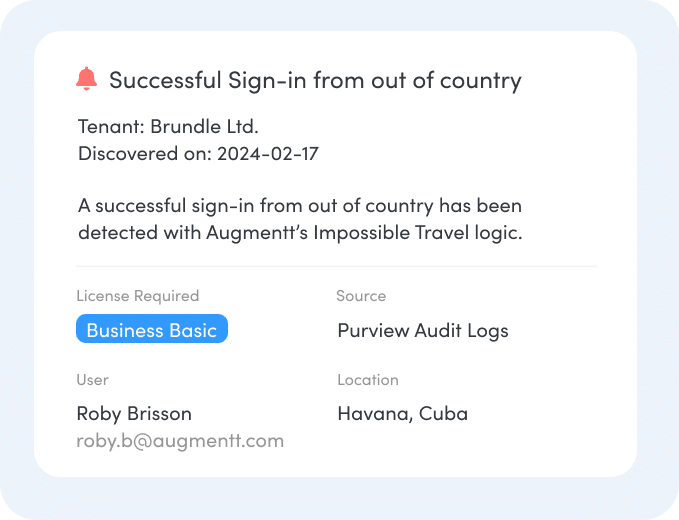Click the horizontal divider line under description
This screenshot has width=679, height=520.
point(336,266)
